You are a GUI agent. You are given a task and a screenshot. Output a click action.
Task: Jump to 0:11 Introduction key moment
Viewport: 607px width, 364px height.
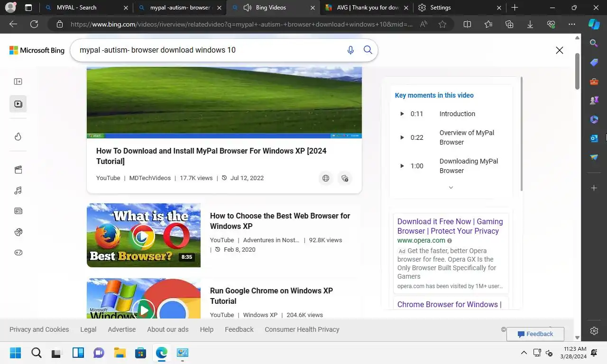tap(451, 114)
